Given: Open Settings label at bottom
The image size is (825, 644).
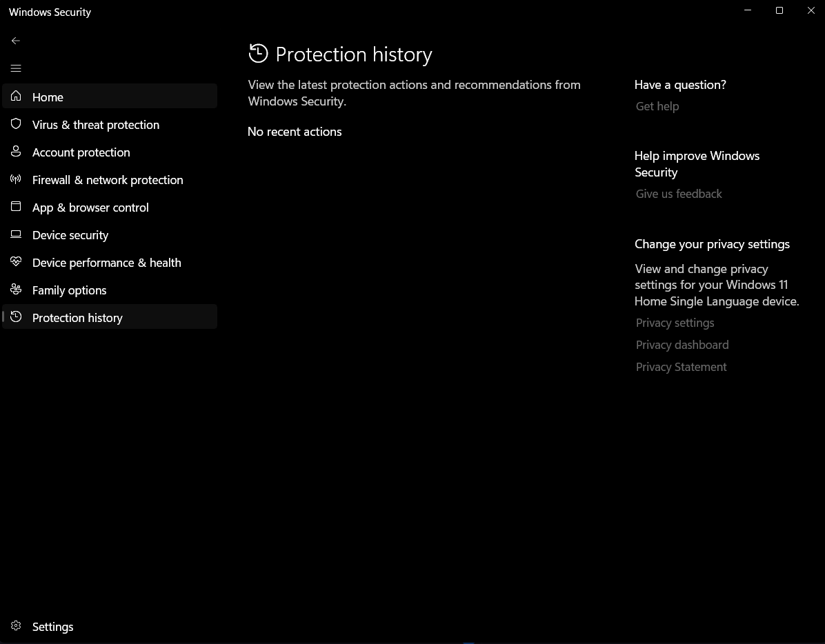Looking at the screenshot, I should [x=52, y=627].
